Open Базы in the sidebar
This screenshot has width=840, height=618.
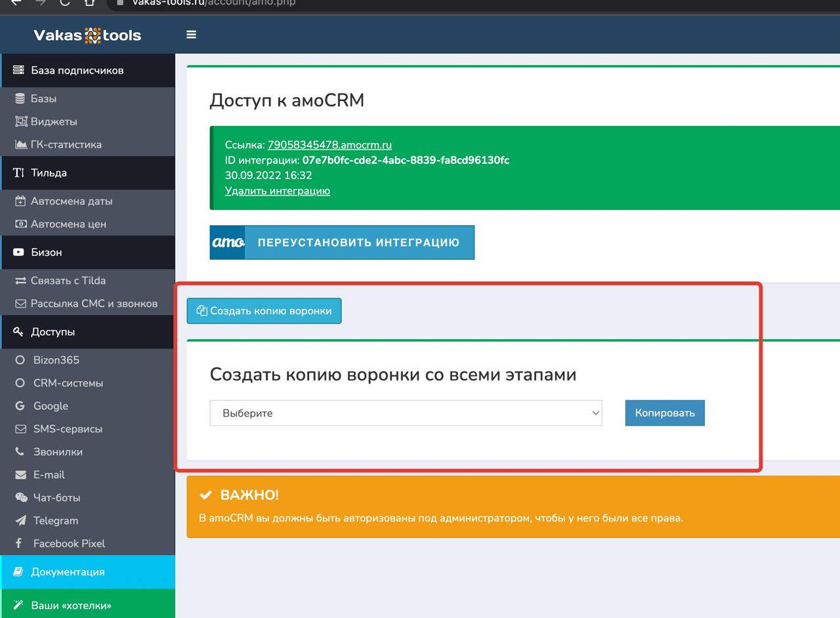[x=43, y=98]
